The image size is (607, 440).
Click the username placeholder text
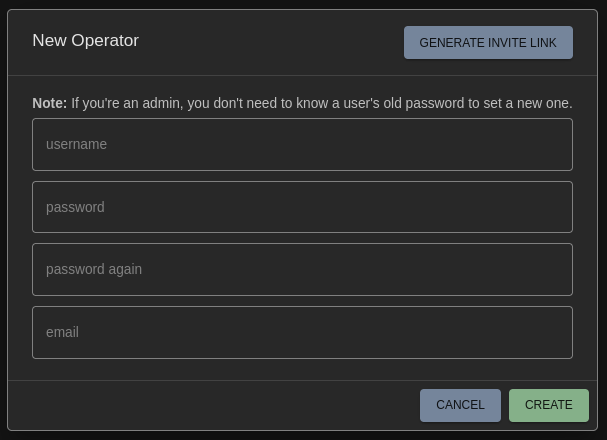click(x=76, y=144)
